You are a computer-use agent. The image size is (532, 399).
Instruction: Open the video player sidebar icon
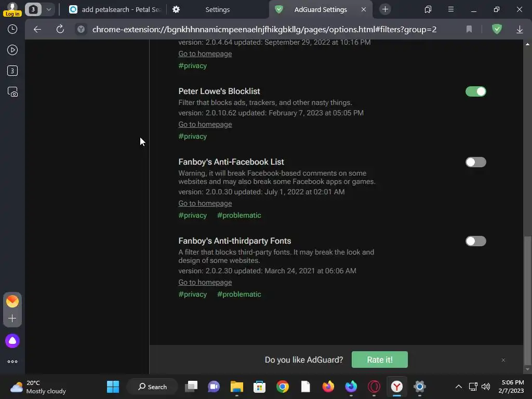[x=12, y=50]
